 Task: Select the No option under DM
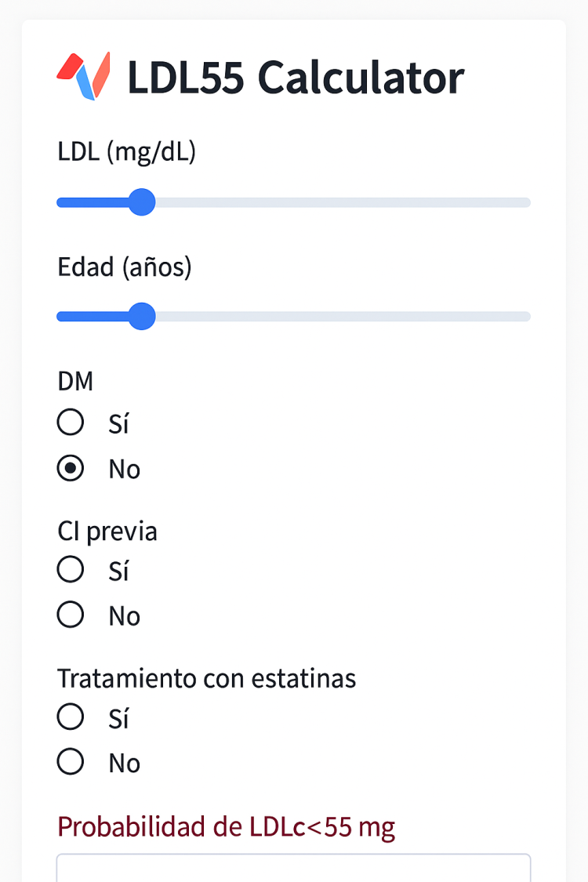(x=71, y=469)
